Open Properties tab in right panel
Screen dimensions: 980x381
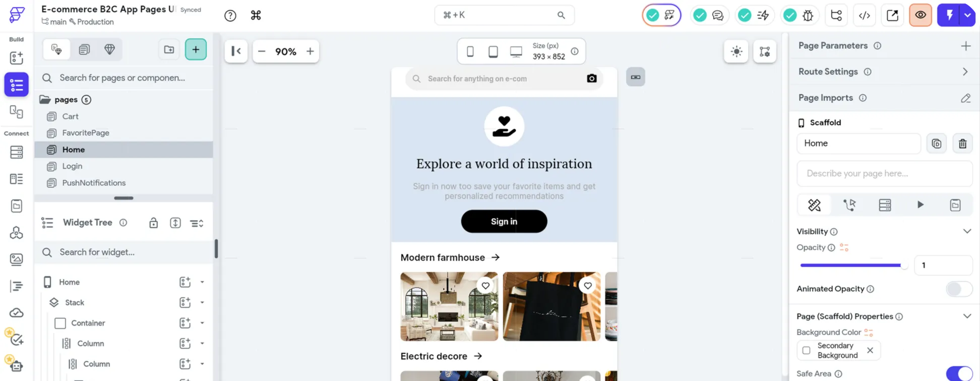click(x=815, y=205)
